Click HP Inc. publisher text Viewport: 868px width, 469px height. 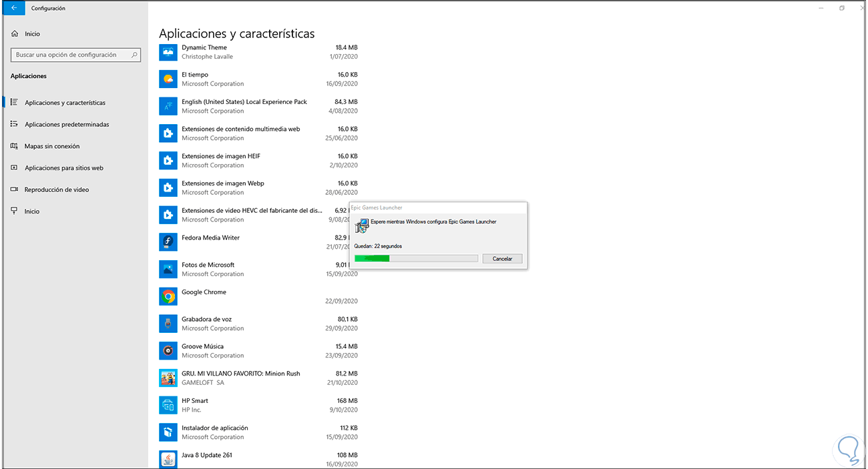coord(192,410)
